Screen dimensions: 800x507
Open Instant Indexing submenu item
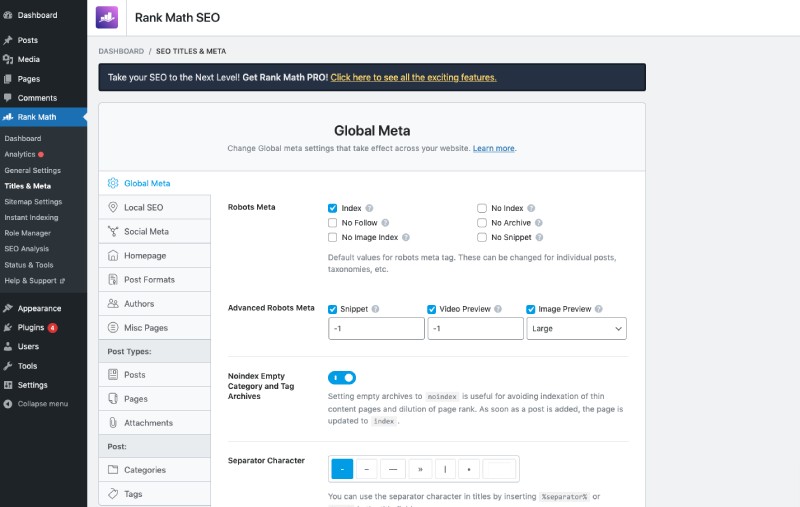(31, 217)
